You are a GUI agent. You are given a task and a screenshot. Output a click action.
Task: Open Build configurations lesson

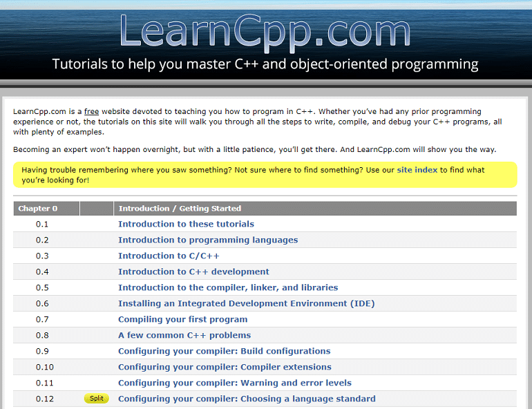[225, 351]
